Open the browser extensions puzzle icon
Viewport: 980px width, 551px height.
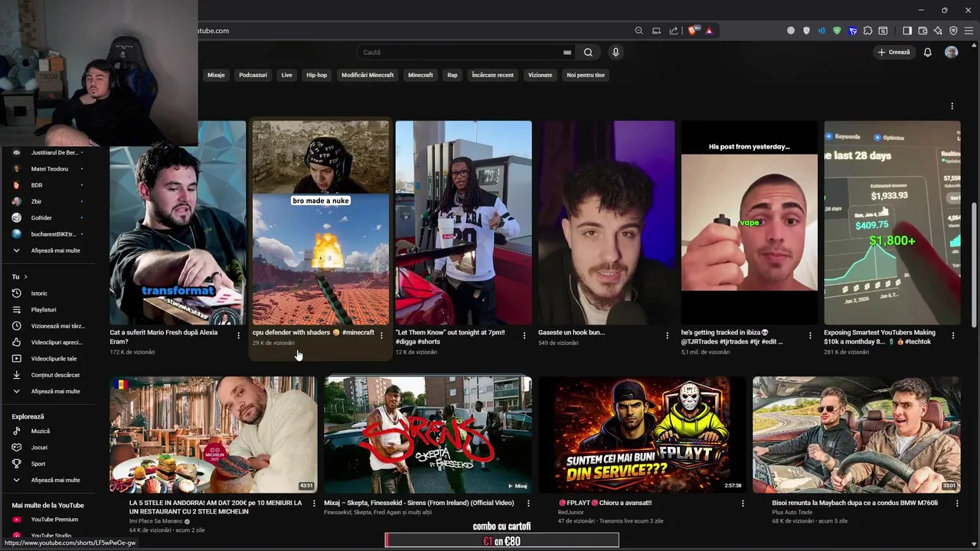(867, 31)
